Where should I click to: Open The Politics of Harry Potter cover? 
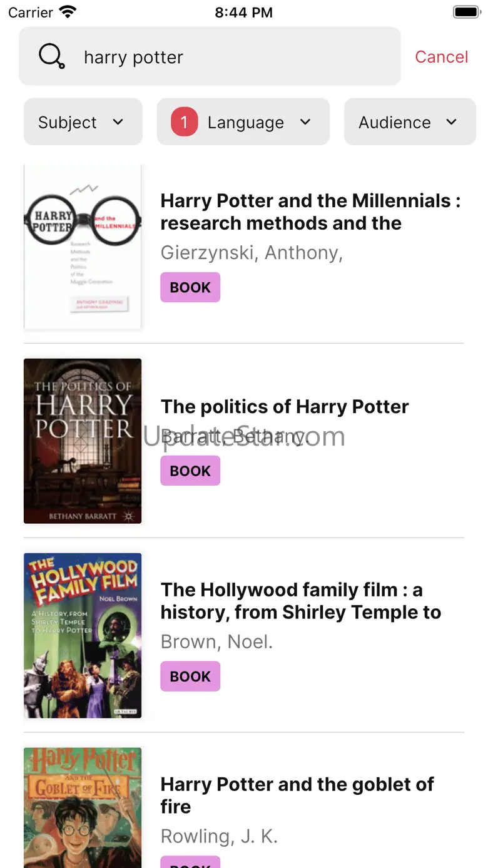click(83, 441)
